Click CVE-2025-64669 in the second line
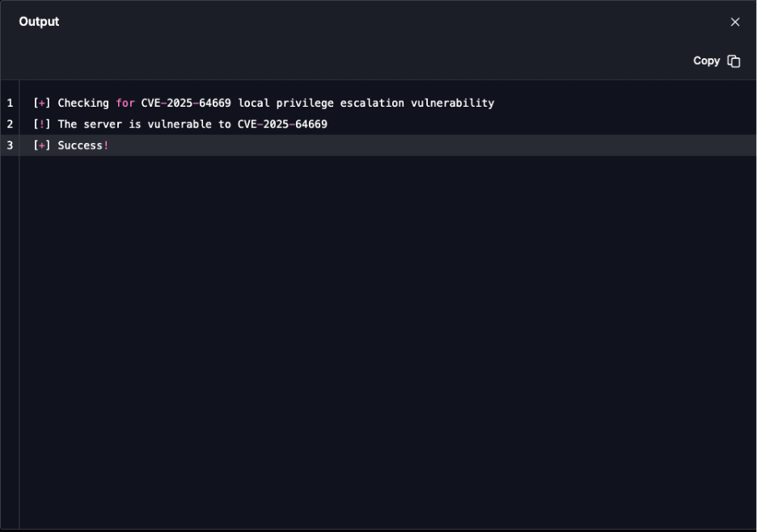Image resolution: width=757 pixels, height=532 pixels. 282,124
